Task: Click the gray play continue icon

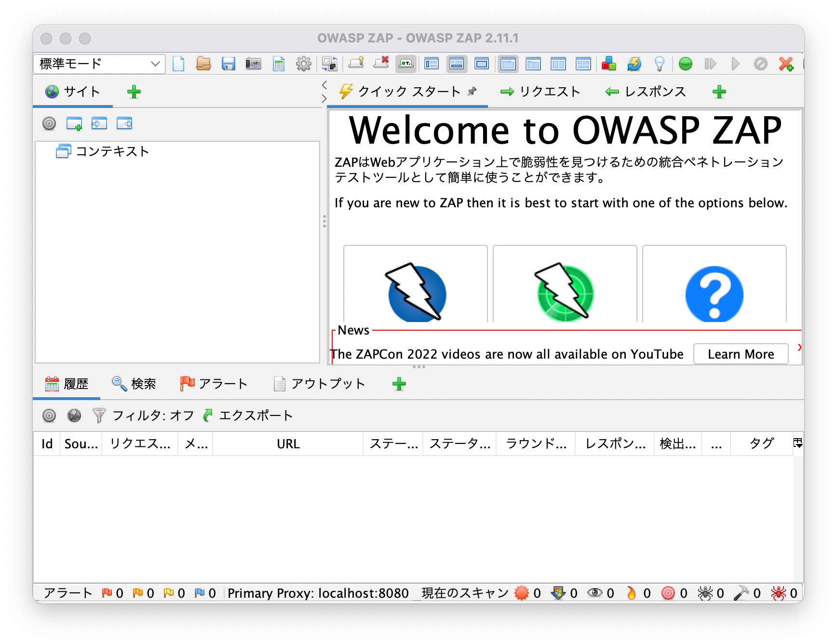Action: [736, 64]
